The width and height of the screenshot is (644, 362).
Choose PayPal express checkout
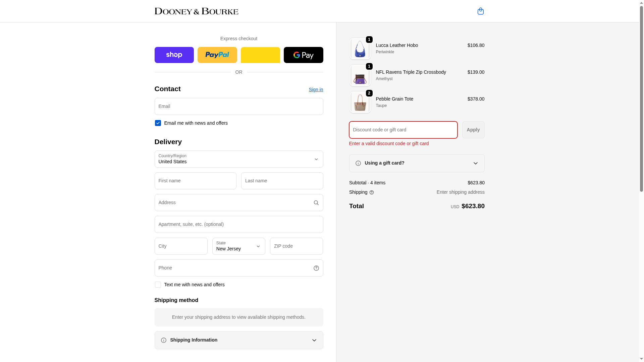point(217,55)
